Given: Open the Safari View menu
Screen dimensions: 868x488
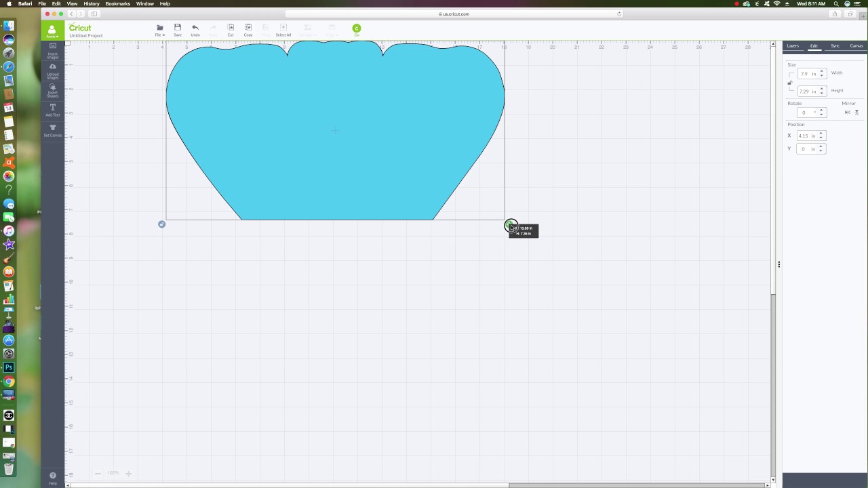Looking at the screenshot, I should pyautogui.click(x=72, y=3).
